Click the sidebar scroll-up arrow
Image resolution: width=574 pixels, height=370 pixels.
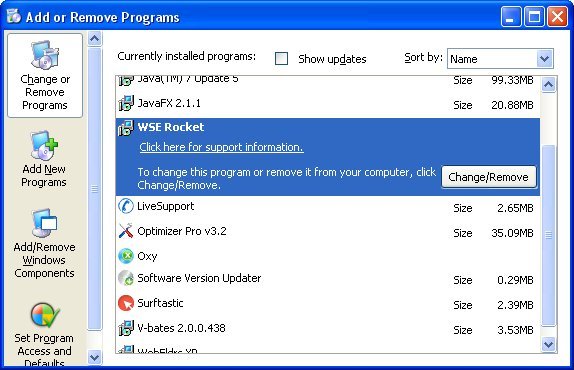click(x=94, y=38)
